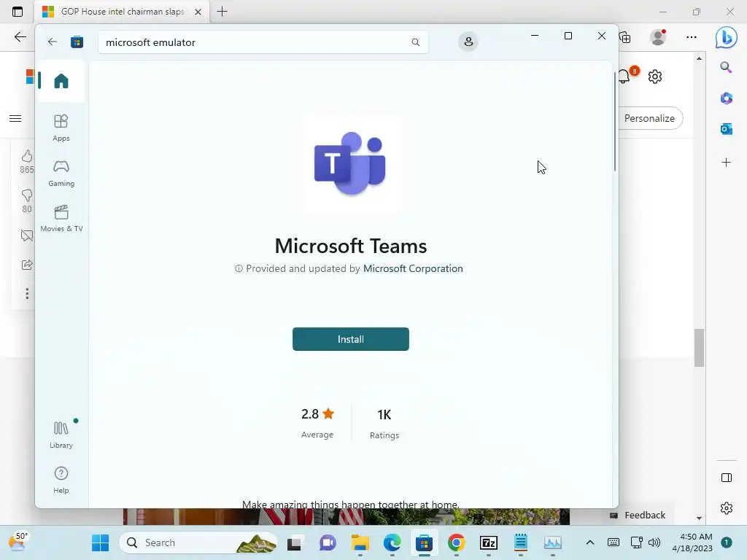Click the info icon beside Provided and updated
The height and width of the screenshot is (560, 747).
(239, 268)
